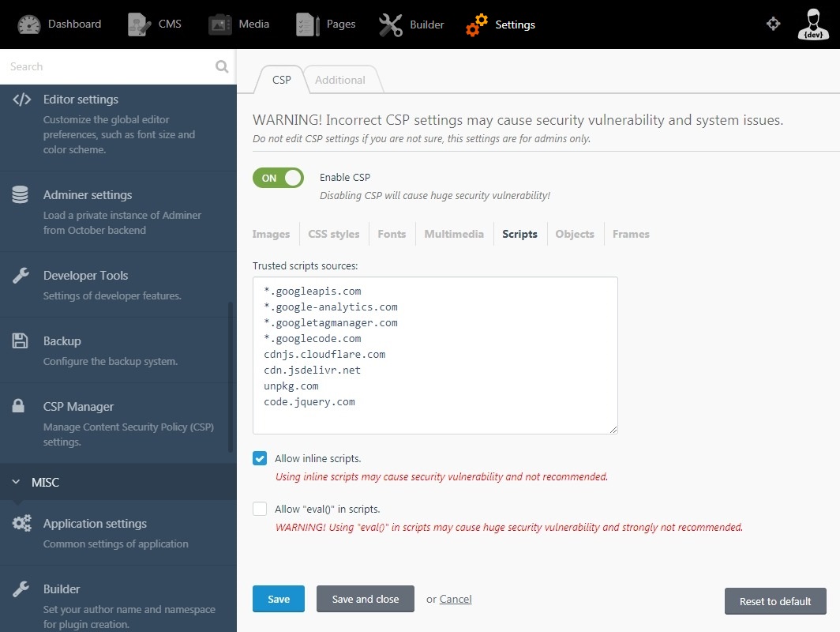Click the search magnifier icon

click(x=222, y=66)
